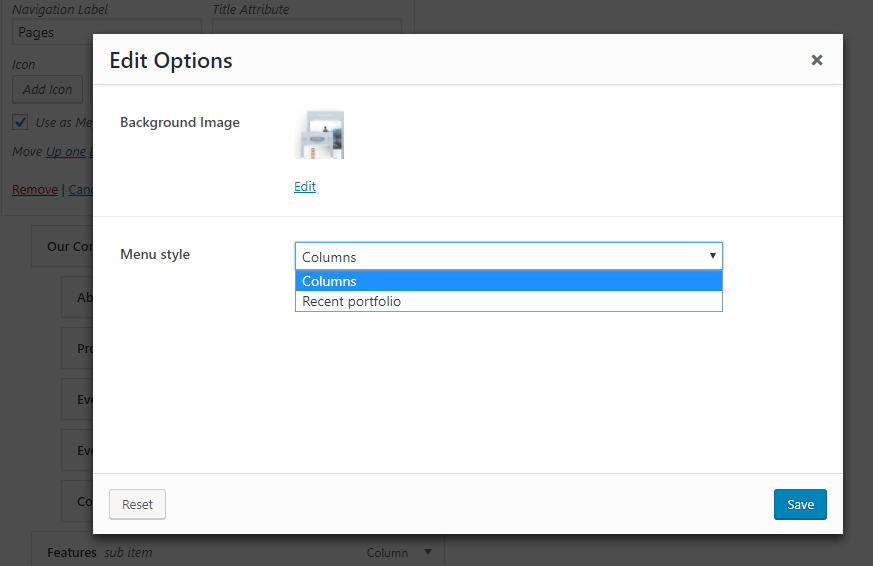
Task: Click the Cancel link beside Remove
Action: pyautogui.click(x=80, y=189)
